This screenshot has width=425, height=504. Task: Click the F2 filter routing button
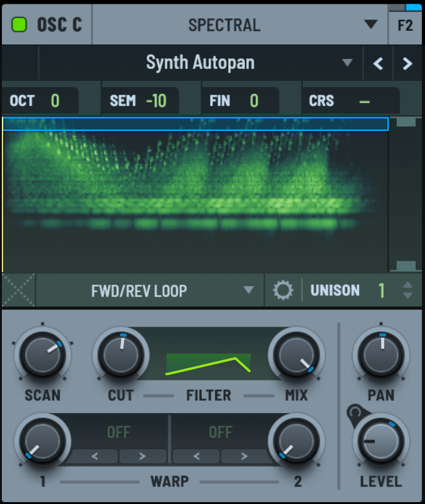coord(405,25)
